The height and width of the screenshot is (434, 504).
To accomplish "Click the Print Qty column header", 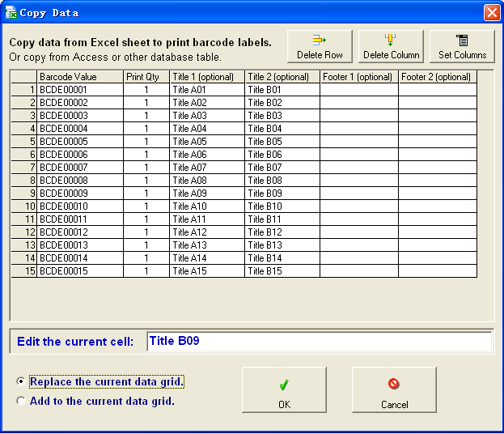I will coord(146,77).
